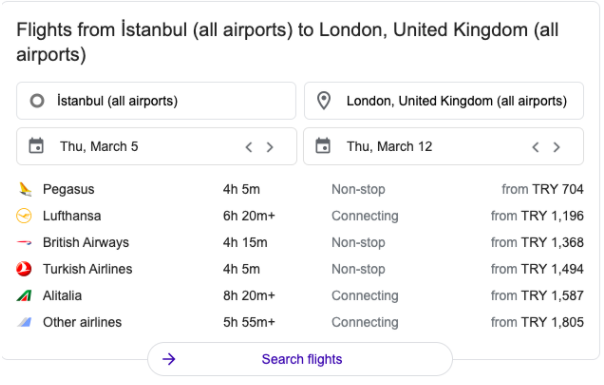Click the Alitalia green logo icon
604x385 pixels.
[x=24, y=296]
